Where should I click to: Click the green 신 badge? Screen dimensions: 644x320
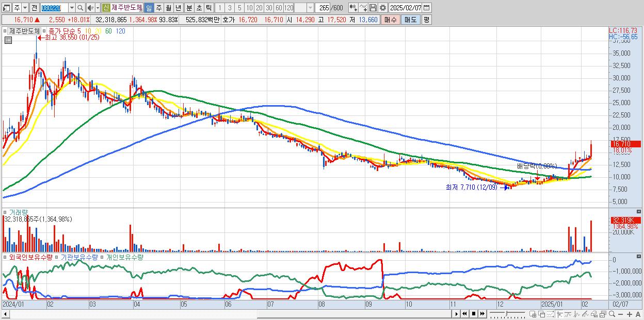coord(106,8)
